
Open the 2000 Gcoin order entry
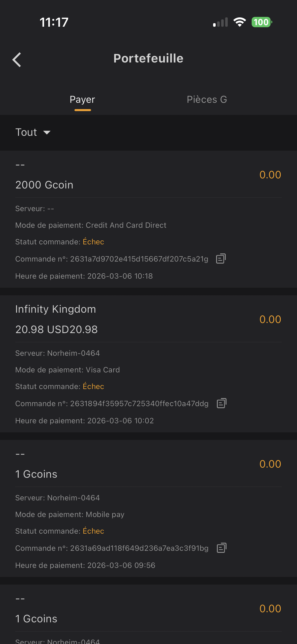(44, 185)
